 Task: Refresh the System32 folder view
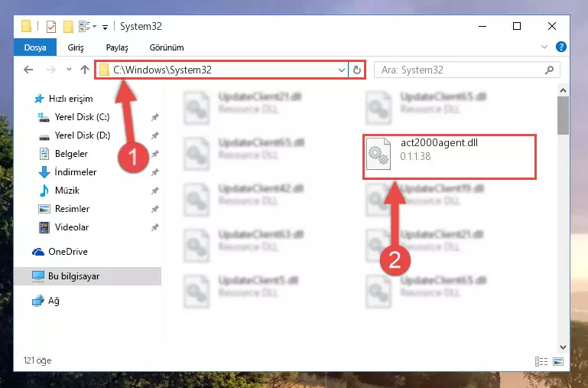[356, 70]
